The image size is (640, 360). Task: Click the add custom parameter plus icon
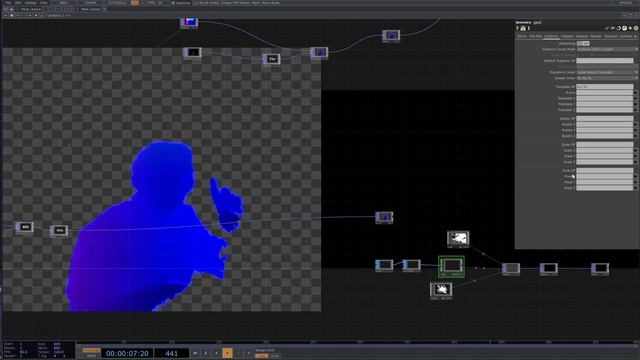tap(630, 28)
